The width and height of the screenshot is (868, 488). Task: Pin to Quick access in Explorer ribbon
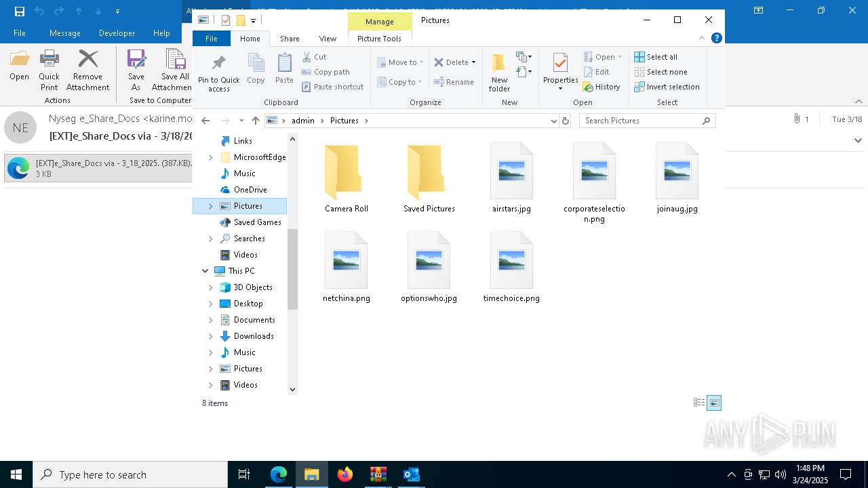pos(218,74)
